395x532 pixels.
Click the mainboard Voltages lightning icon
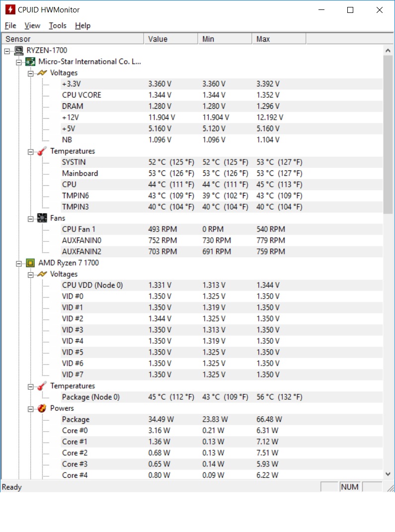(x=42, y=73)
